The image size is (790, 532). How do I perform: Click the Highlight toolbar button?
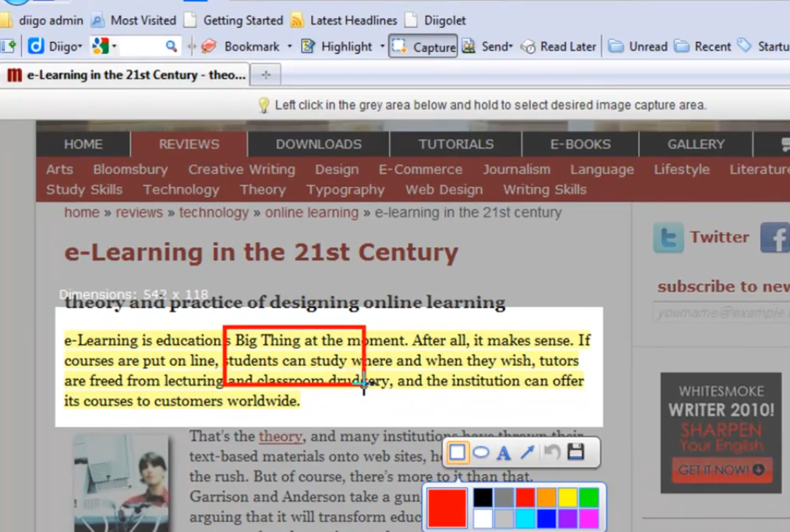pos(337,47)
